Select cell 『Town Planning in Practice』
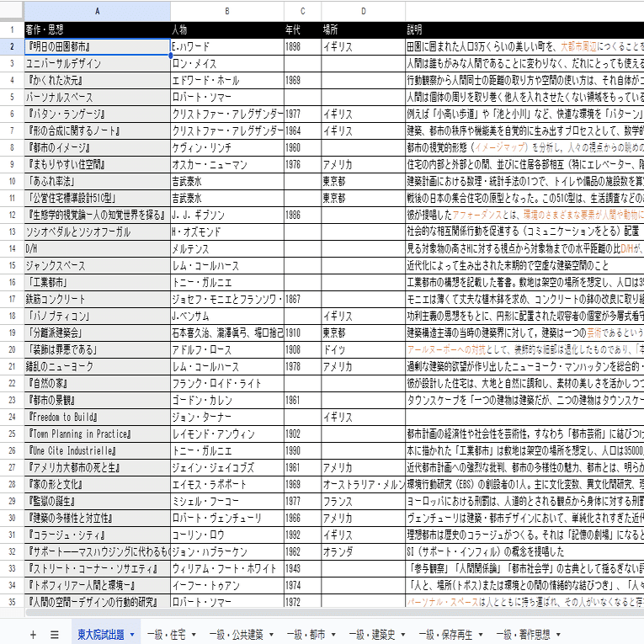The height and width of the screenshot is (644, 644). pyautogui.click(x=98, y=434)
